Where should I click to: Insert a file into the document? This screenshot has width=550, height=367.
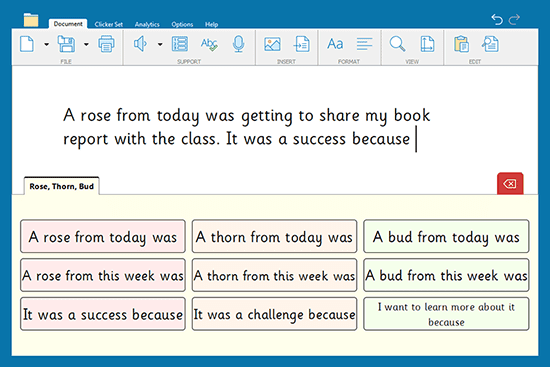pyautogui.click(x=302, y=44)
